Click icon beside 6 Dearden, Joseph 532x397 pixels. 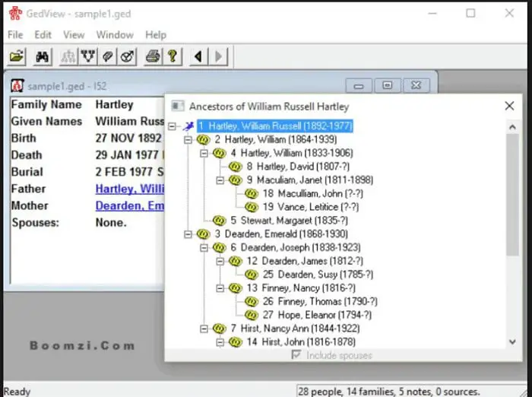coord(219,248)
